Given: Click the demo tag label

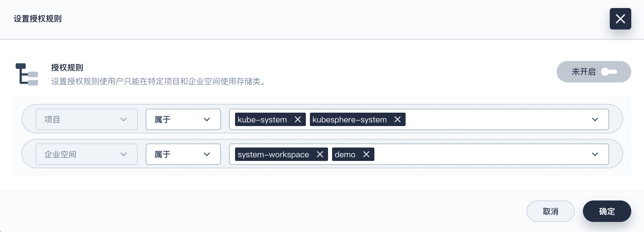Looking at the screenshot, I should click(345, 155).
